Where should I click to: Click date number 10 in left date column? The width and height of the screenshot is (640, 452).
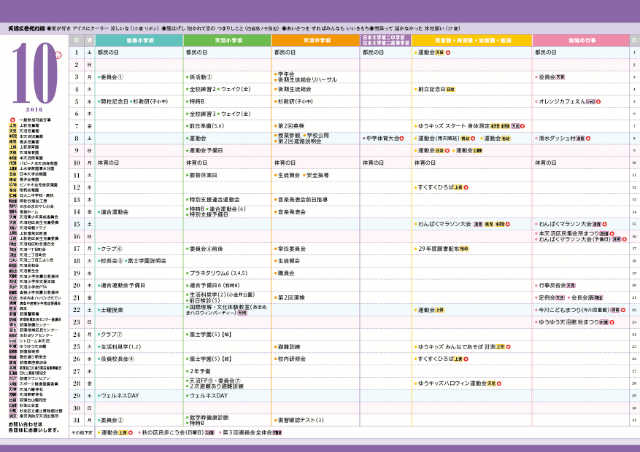coord(76,163)
